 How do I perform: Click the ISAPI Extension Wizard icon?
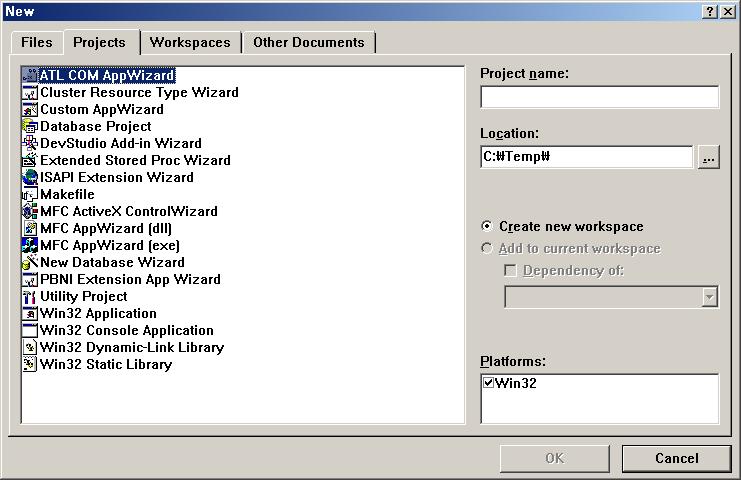30,177
